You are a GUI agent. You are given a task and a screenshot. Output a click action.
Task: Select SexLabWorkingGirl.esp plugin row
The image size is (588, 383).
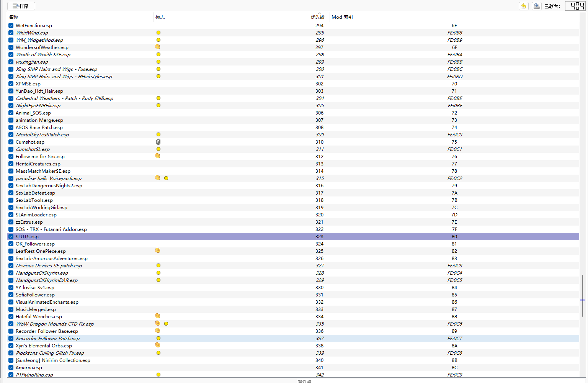click(x=293, y=208)
